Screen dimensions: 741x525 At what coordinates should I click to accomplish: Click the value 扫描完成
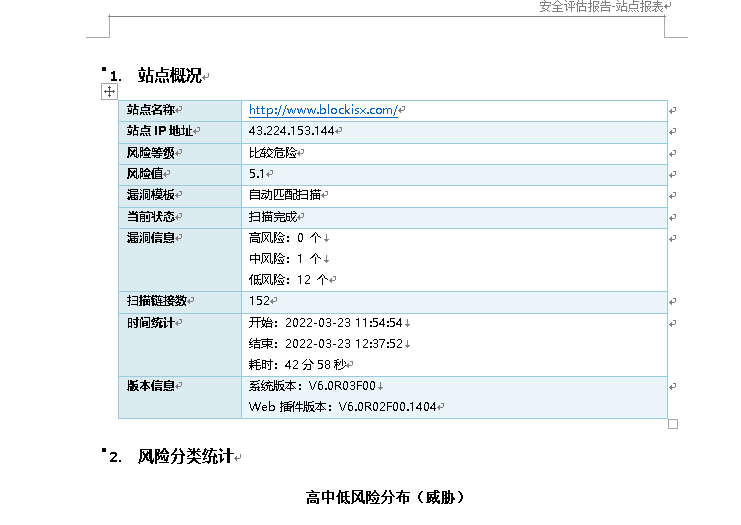click(273, 217)
